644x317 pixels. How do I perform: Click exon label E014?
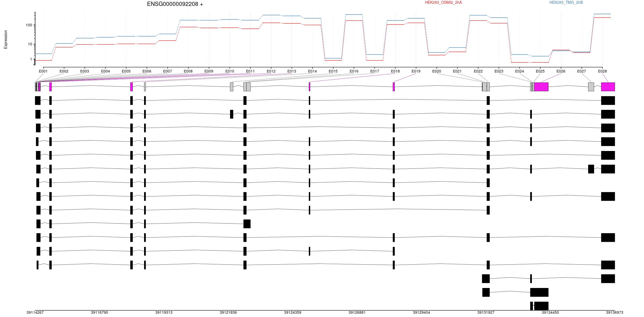click(312, 71)
